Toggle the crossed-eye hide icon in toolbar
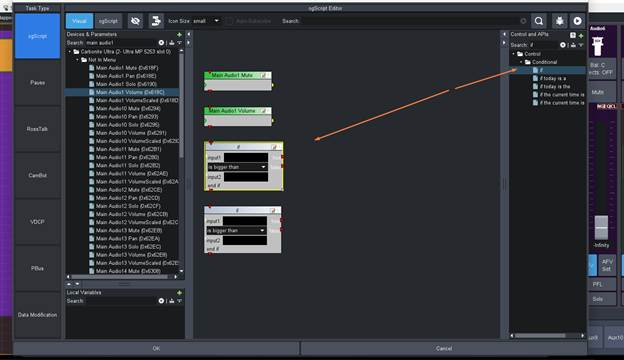Viewport: 624px width, 360px height. click(x=135, y=21)
